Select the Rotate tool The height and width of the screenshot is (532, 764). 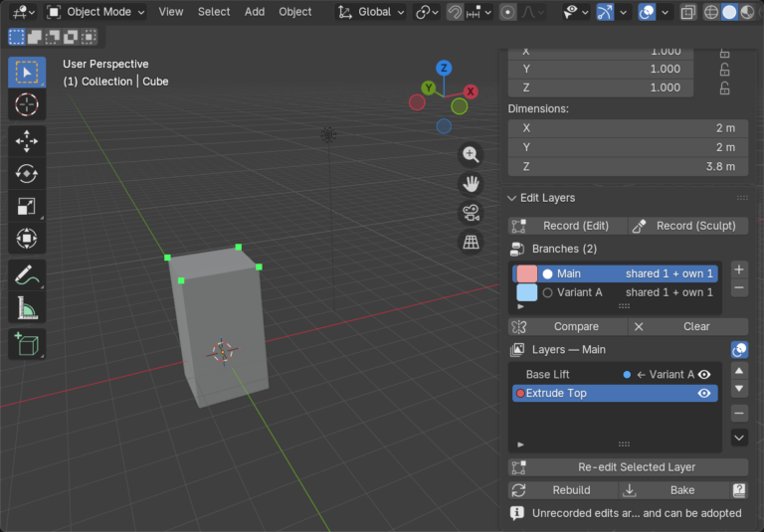(x=27, y=173)
